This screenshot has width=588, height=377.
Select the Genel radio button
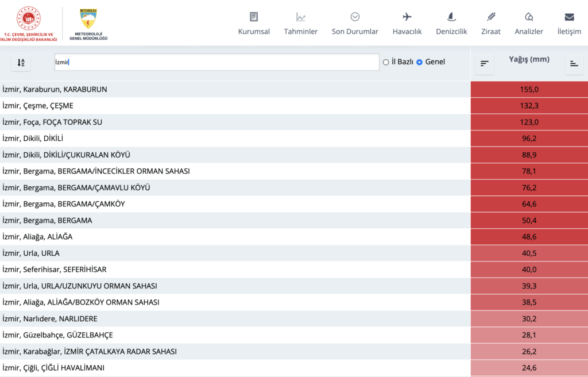pyautogui.click(x=419, y=62)
